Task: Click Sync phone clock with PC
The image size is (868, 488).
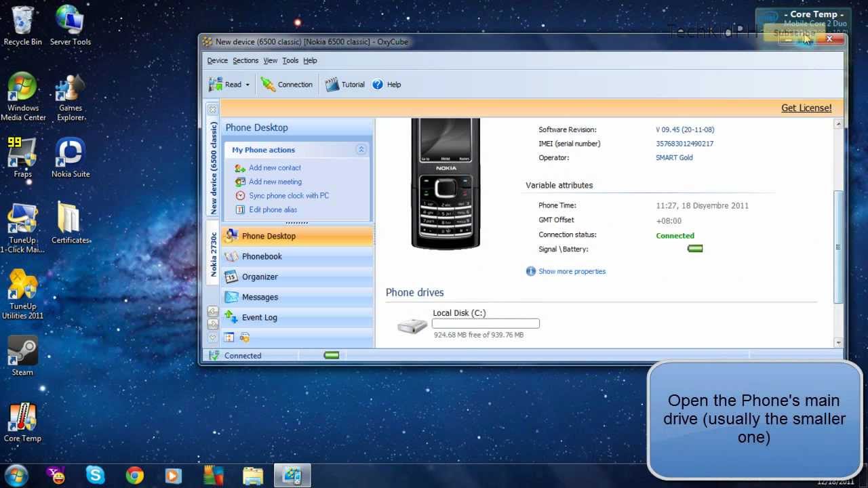Action: (289, 196)
